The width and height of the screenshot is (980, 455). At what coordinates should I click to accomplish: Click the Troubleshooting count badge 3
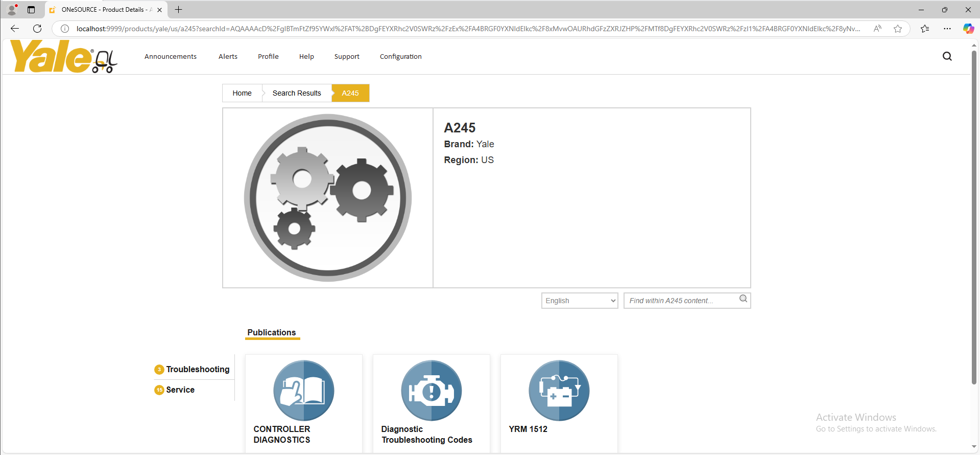pyautogui.click(x=159, y=370)
